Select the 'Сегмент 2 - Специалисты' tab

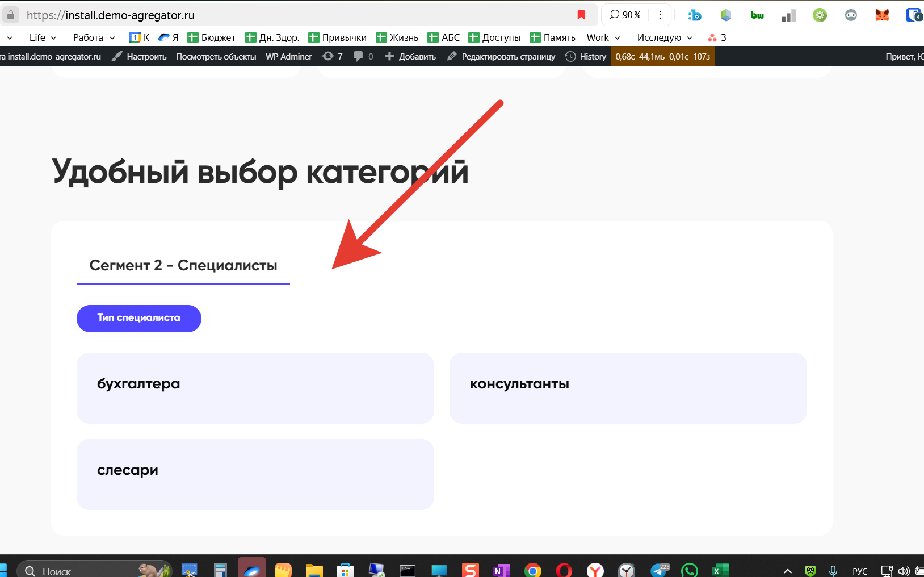183,265
